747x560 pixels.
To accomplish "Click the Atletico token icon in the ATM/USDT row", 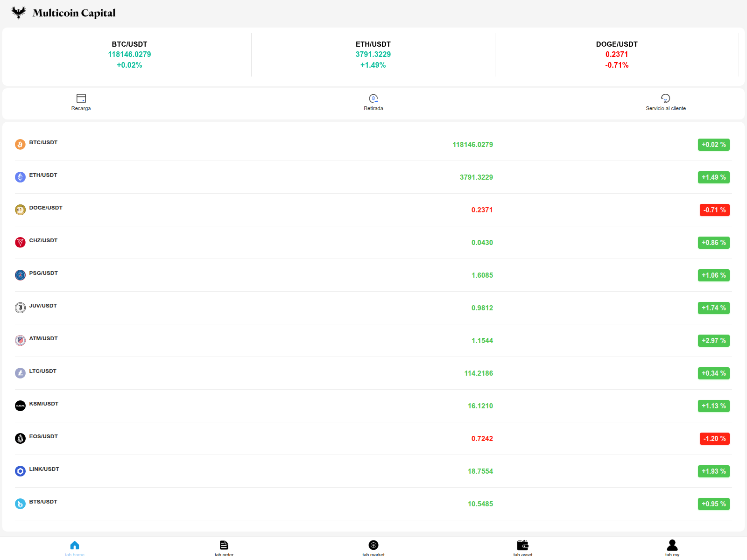I will point(20,341).
